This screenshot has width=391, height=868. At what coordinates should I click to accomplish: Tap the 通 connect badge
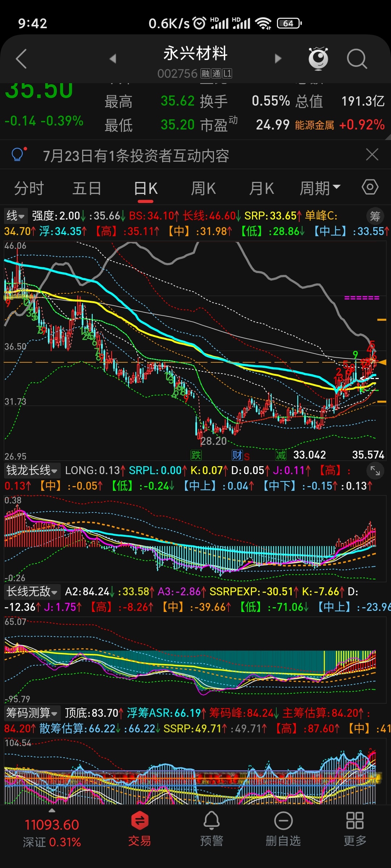pos(216,73)
